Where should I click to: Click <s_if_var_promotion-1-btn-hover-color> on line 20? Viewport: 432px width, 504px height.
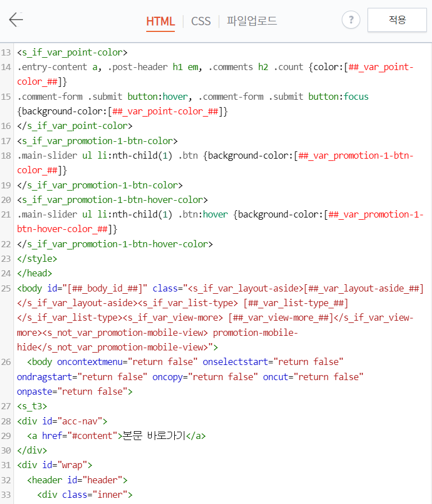(113, 200)
